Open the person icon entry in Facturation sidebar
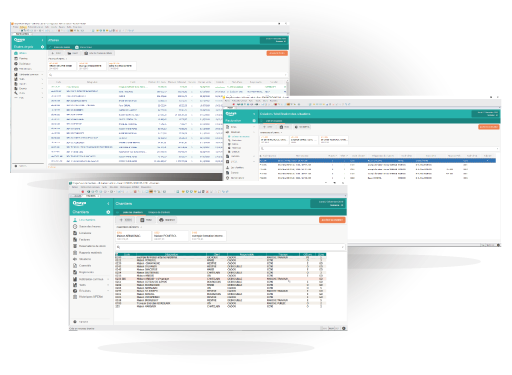 point(228,167)
